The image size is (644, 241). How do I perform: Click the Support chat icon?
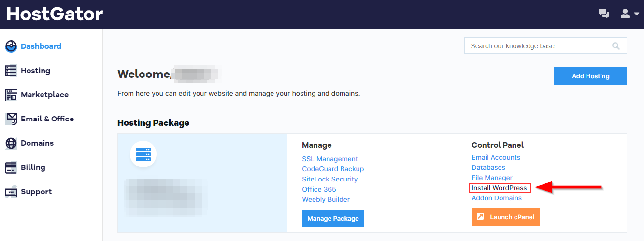point(11,192)
